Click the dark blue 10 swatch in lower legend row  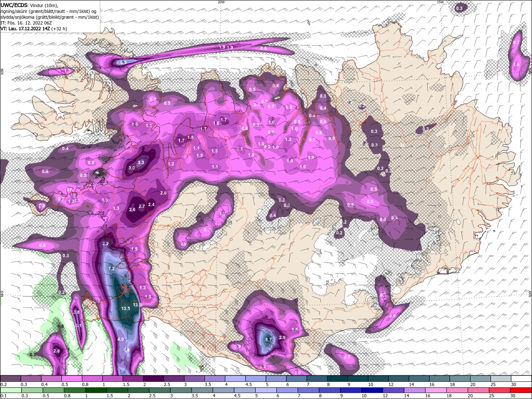(372, 390)
